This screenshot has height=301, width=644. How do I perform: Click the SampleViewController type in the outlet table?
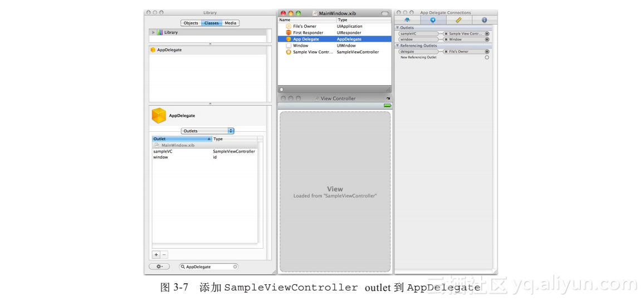point(233,151)
